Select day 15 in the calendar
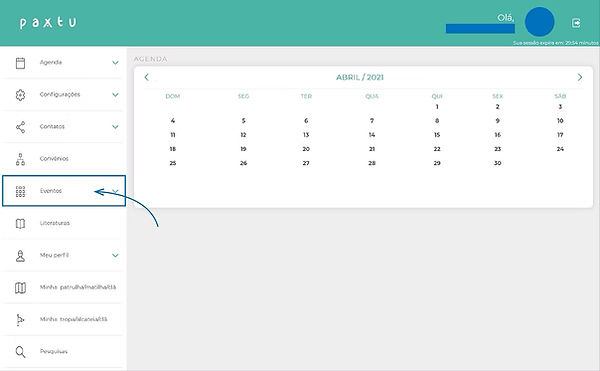The width and height of the screenshot is (600, 371). pos(437,135)
